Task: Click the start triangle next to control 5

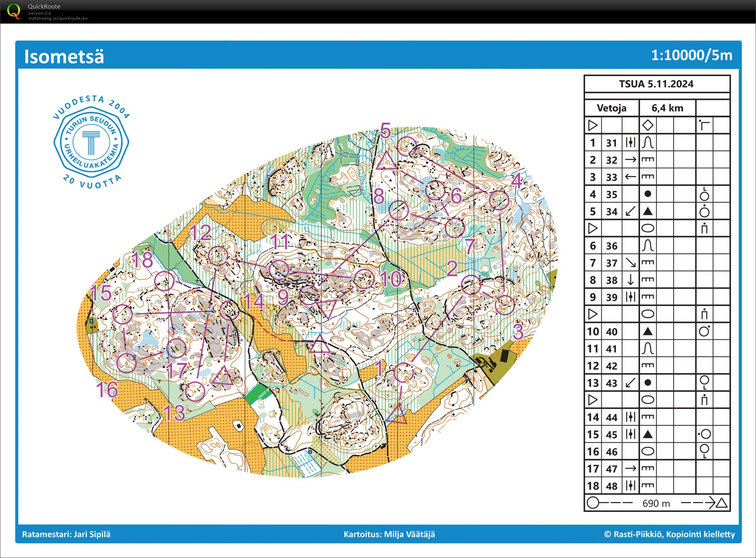Action: pyautogui.click(x=386, y=161)
